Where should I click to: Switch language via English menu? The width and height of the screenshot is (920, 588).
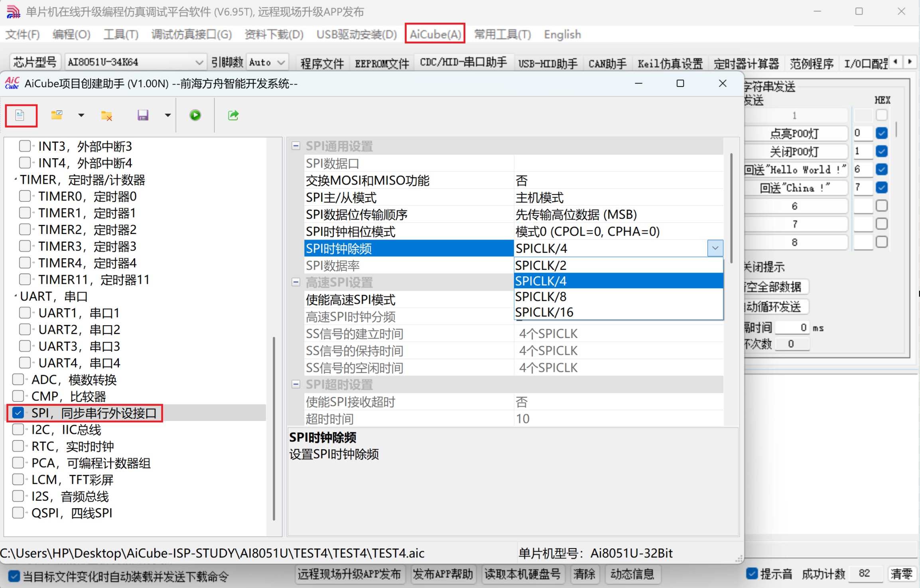562,34
